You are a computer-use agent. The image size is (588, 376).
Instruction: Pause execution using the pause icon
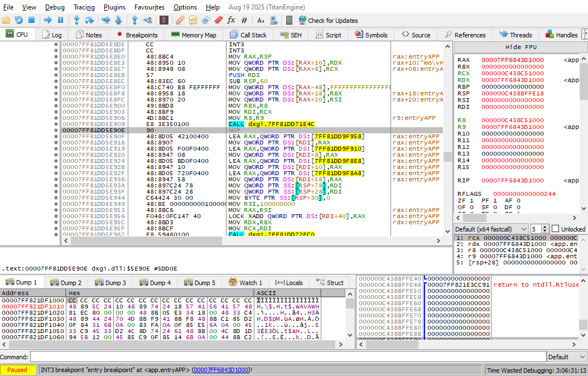[x=60, y=20]
